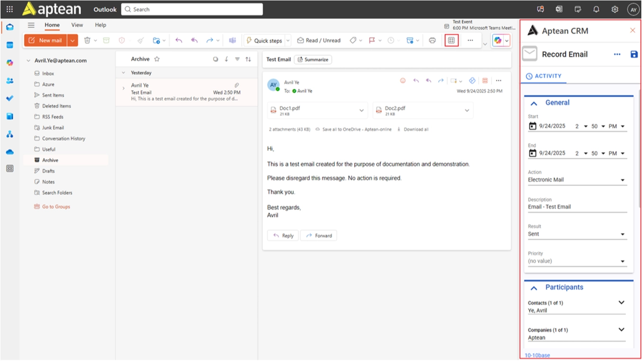
Task: Open the Help menu
Action: 100,25
